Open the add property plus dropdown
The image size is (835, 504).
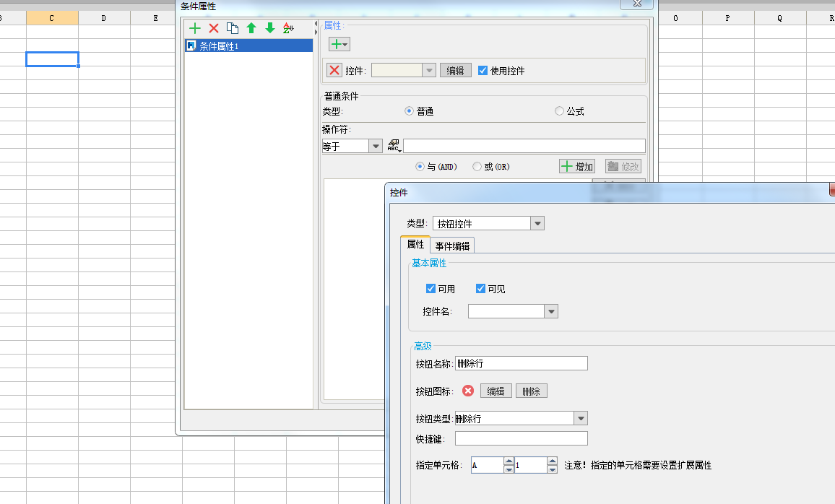coord(339,44)
